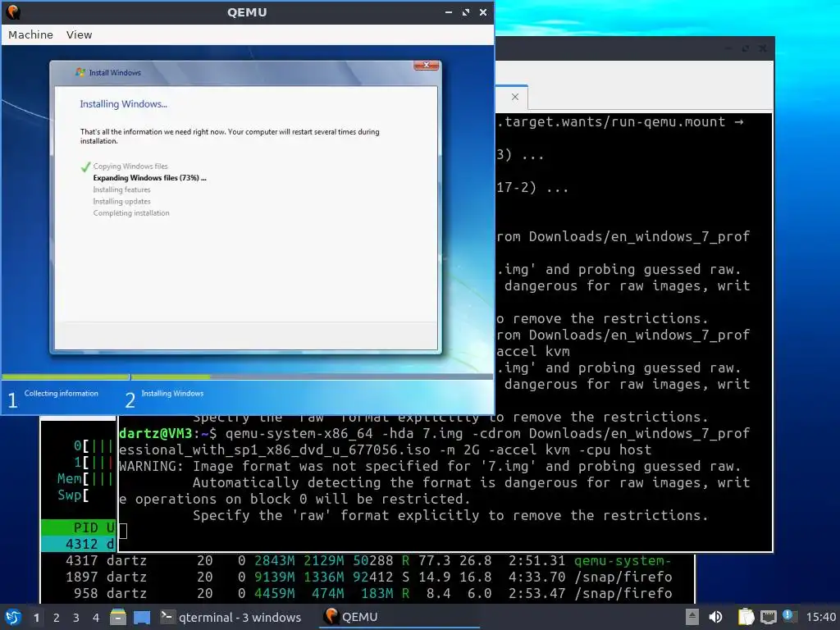The width and height of the screenshot is (840, 630).
Task: Click the 15:40 clock
Action: pos(820,617)
